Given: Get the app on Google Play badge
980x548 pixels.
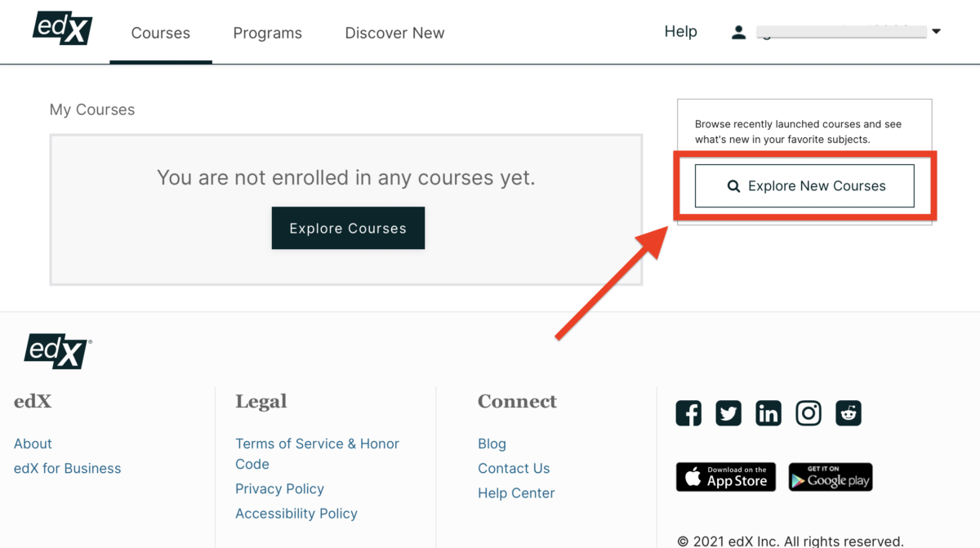Looking at the screenshot, I should [x=830, y=477].
